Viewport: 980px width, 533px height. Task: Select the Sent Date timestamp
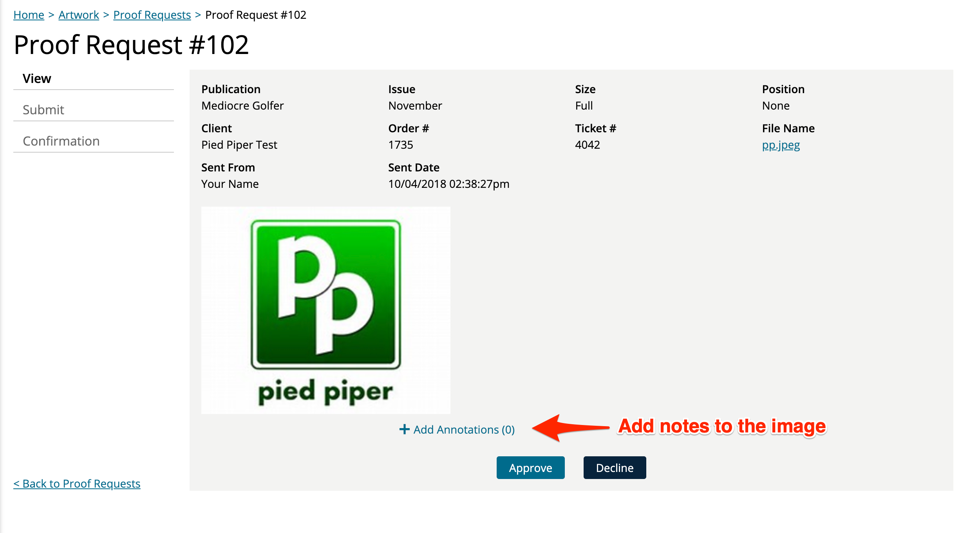tap(448, 184)
